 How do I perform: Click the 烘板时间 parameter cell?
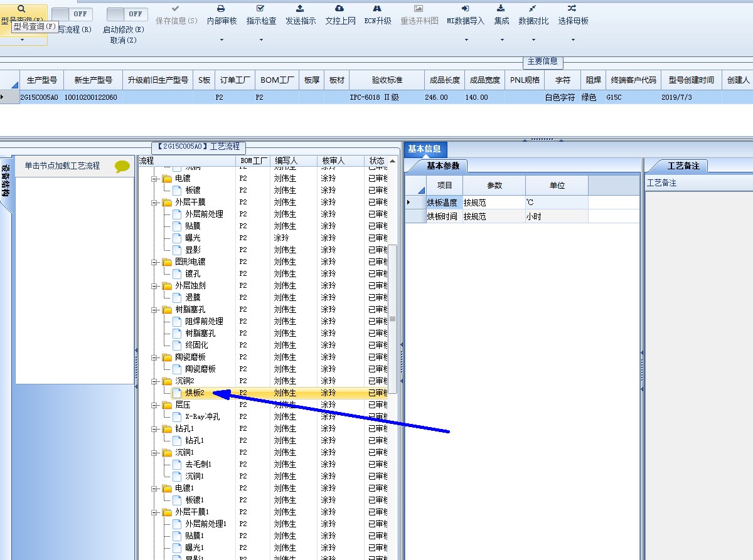click(x=444, y=216)
